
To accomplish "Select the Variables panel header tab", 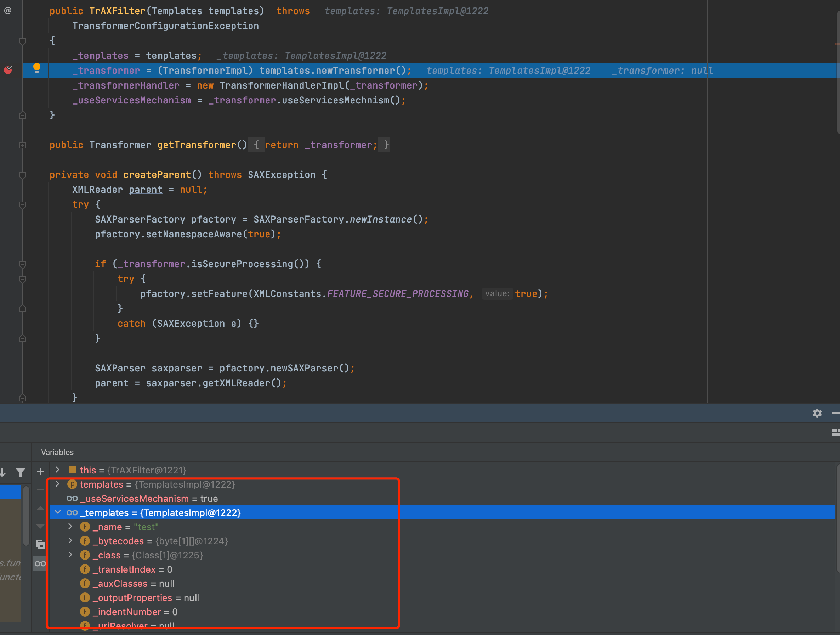I will point(57,452).
